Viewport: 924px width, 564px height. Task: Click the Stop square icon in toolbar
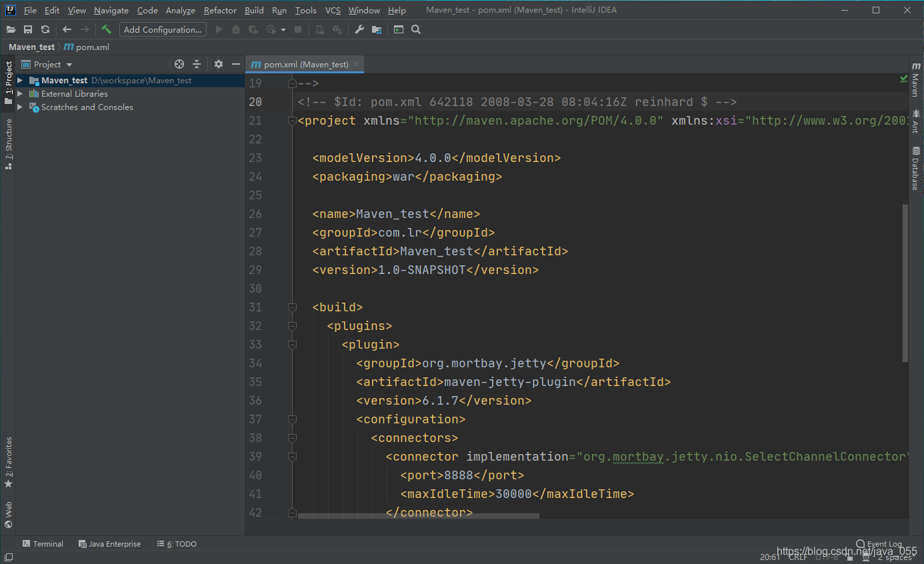[298, 29]
